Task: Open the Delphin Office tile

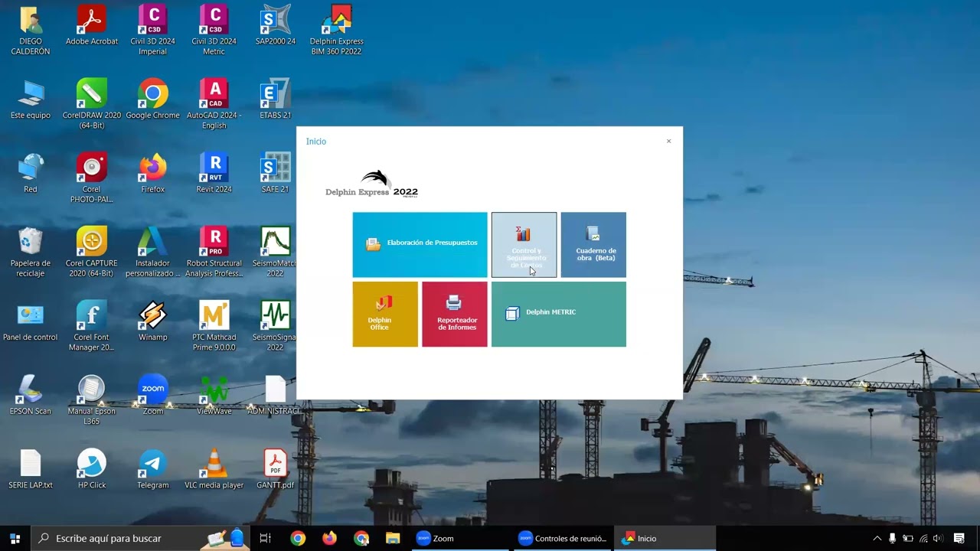Action: (385, 314)
